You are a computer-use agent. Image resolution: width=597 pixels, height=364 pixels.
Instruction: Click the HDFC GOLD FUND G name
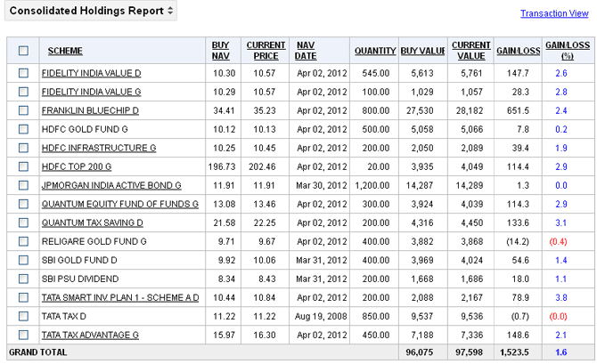pyautogui.click(x=85, y=129)
